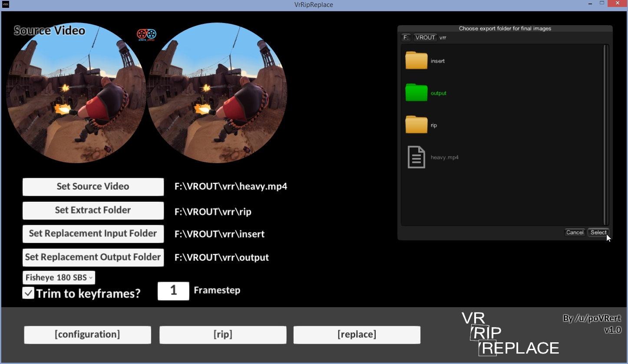The image size is (628, 364).
Task: Switch to the [rip] tab
Action: pos(223,334)
